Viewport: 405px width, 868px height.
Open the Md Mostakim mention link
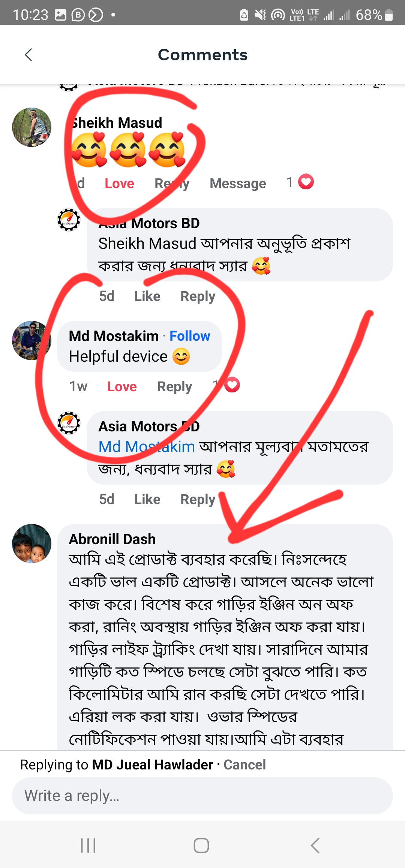click(x=147, y=447)
